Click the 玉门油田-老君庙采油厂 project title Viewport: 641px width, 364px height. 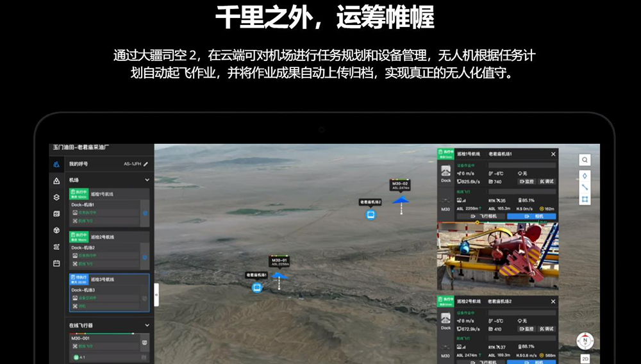pos(81,147)
